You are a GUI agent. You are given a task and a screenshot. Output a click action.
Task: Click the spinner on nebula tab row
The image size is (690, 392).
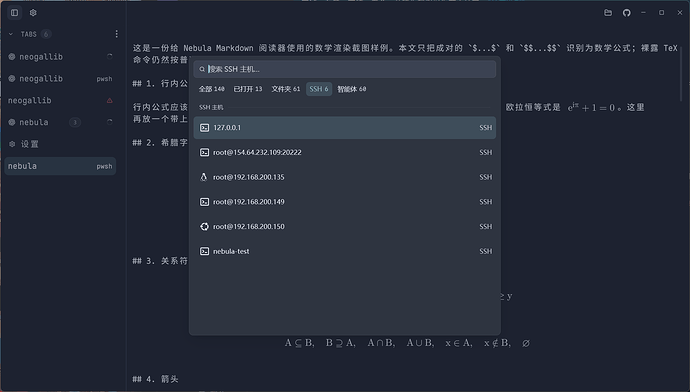110,122
